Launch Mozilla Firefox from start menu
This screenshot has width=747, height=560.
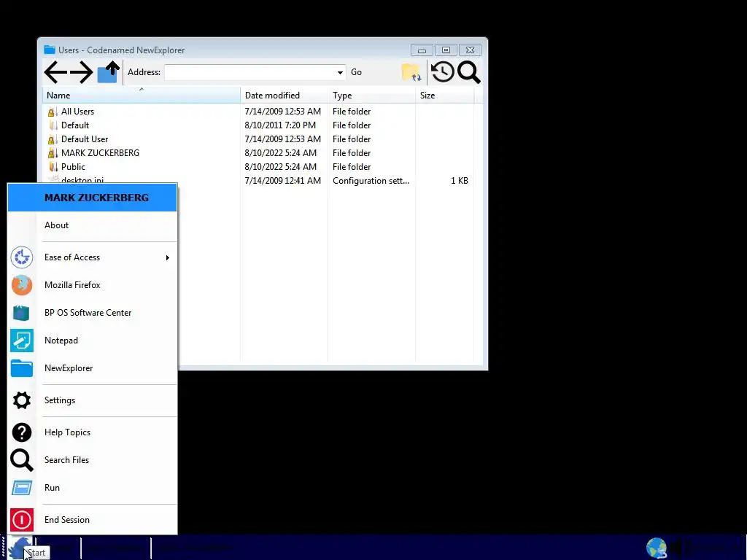(x=93, y=285)
